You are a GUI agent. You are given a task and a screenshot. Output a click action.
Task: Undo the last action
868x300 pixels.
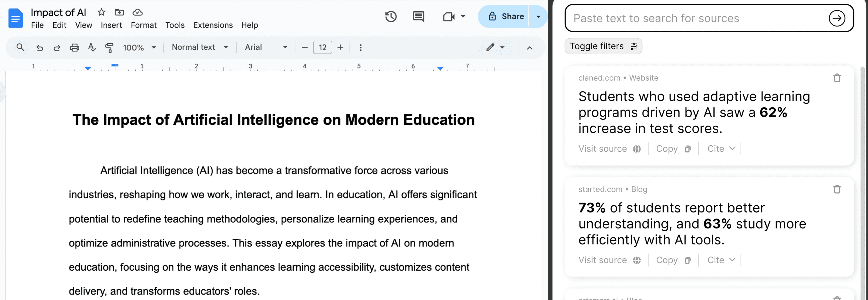[x=39, y=48]
